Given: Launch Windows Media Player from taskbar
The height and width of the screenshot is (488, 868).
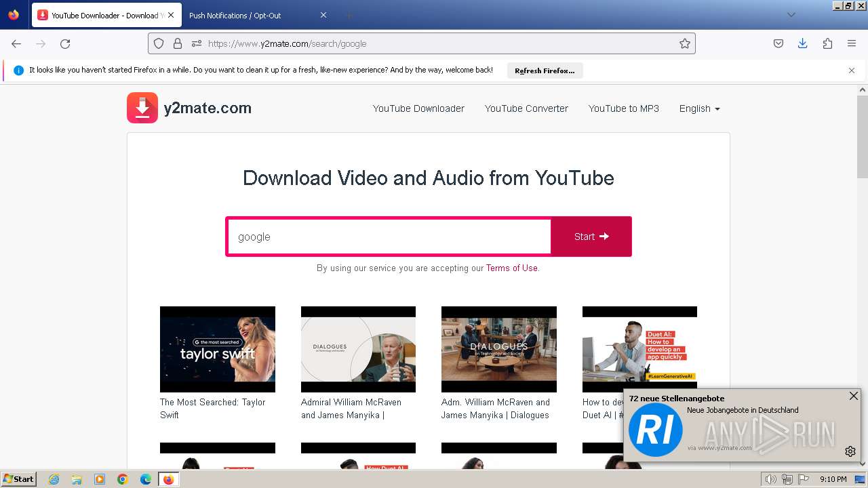Looking at the screenshot, I should click(x=100, y=479).
